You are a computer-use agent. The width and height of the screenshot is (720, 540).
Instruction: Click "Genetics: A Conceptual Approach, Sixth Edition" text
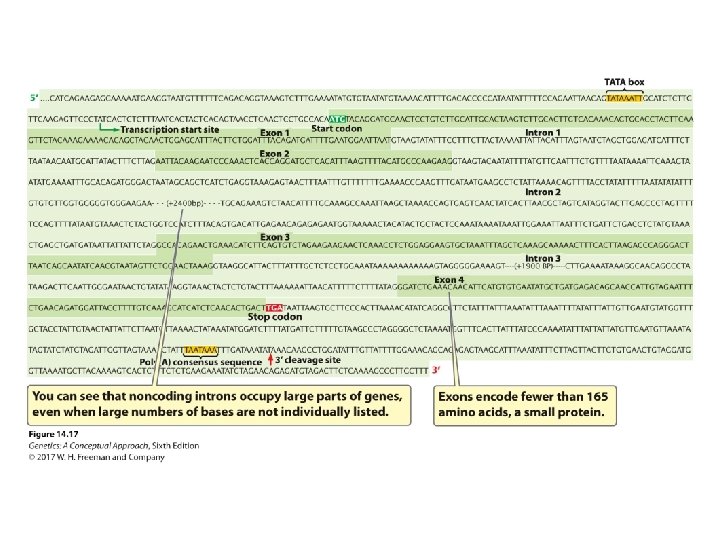pos(114,445)
